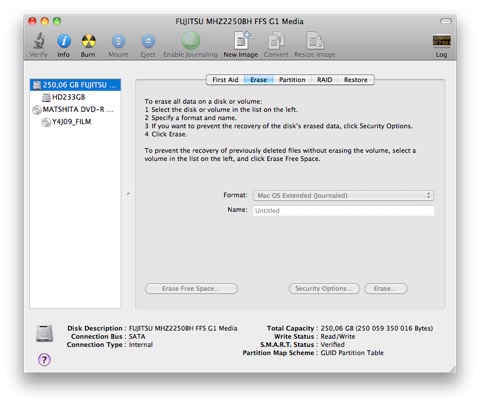Select the HD233GB volume
The width and height of the screenshot is (480, 405).
click(75, 97)
